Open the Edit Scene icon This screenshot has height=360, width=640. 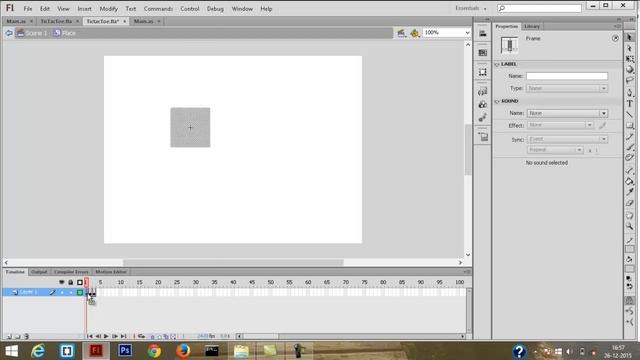point(401,33)
